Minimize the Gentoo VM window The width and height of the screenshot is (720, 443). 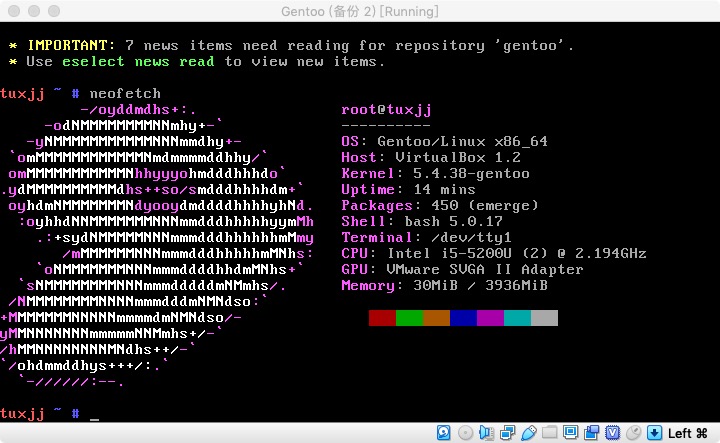coord(34,11)
